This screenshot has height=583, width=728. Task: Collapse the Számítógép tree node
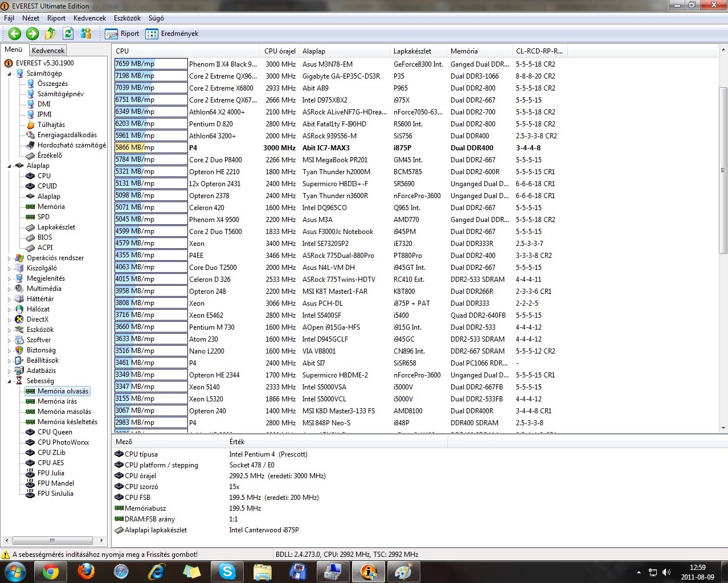coord(10,74)
